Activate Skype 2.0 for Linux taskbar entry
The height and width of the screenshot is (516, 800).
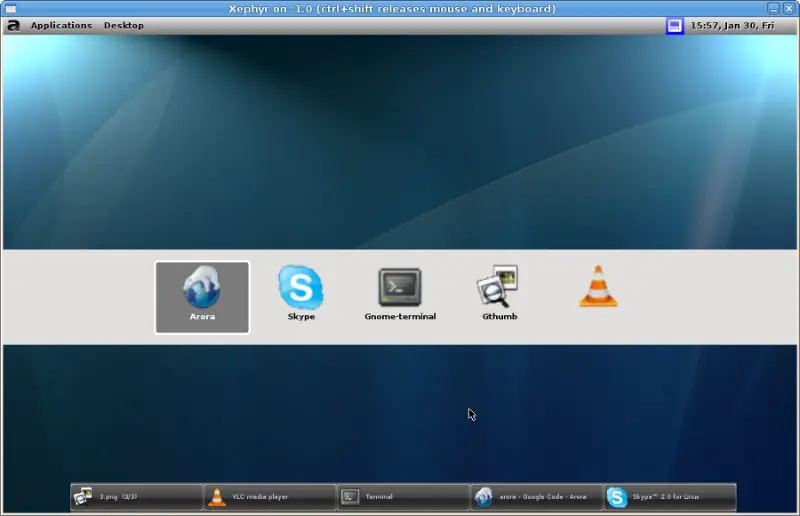point(669,497)
